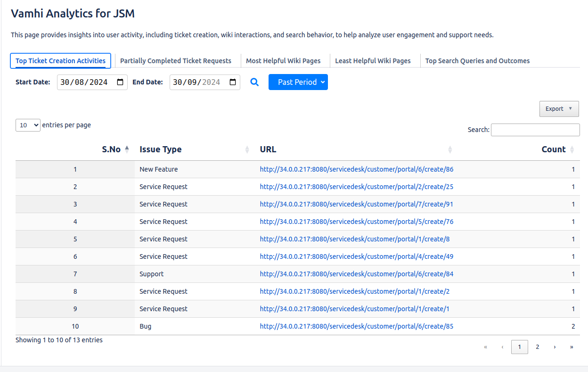The width and height of the screenshot is (588, 372).
Task: Click the blue search magnifier icon
Action: 254,82
